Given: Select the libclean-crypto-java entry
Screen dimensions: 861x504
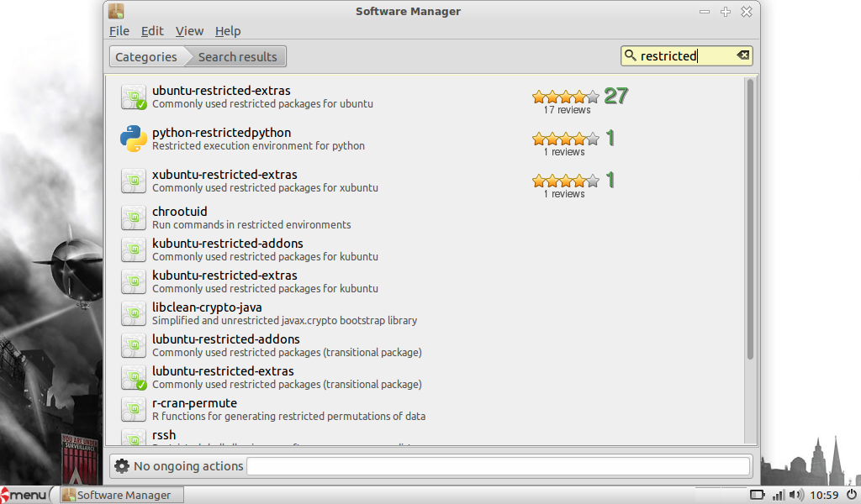Looking at the screenshot, I should pyautogui.click(x=425, y=313).
